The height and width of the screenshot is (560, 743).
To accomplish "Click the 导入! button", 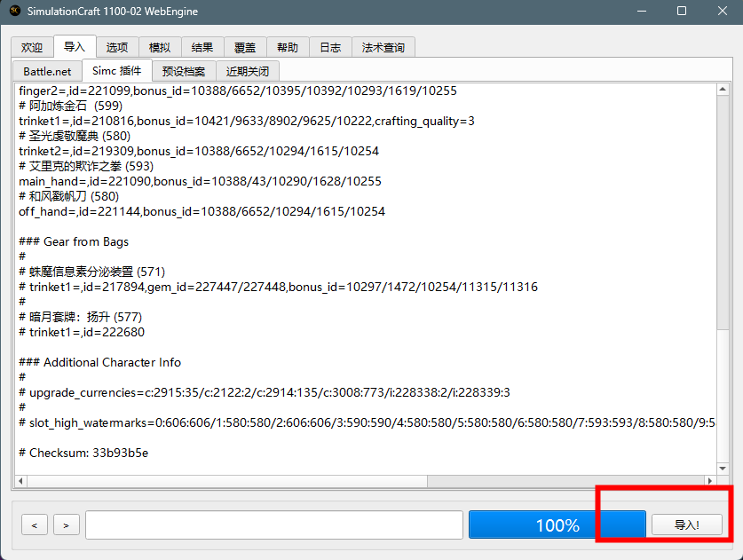I will [686, 525].
